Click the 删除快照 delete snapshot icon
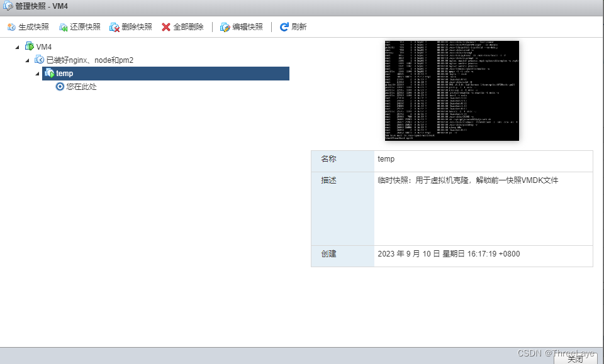This screenshot has height=364, width=604. [x=115, y=27]
